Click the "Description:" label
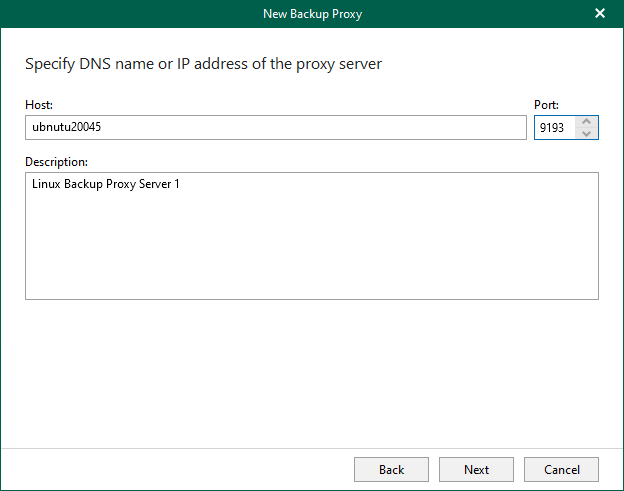 (x=56, y=161)
